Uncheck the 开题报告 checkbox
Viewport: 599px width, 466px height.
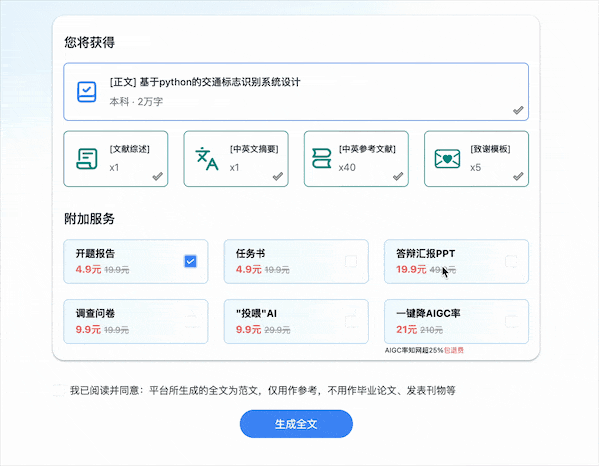pos(190,261)
